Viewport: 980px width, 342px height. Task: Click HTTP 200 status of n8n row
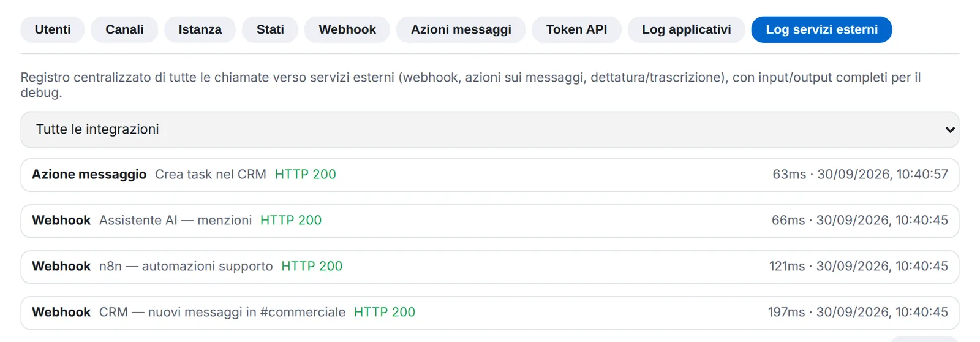(312, 267)
